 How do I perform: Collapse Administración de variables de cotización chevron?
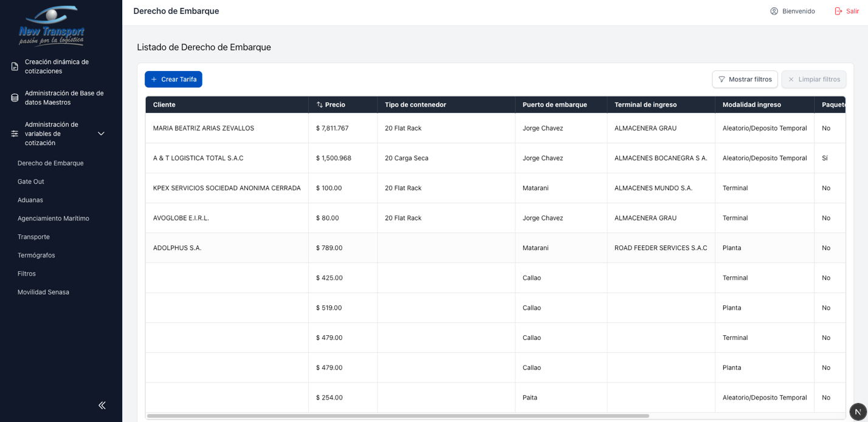[102, 134]
